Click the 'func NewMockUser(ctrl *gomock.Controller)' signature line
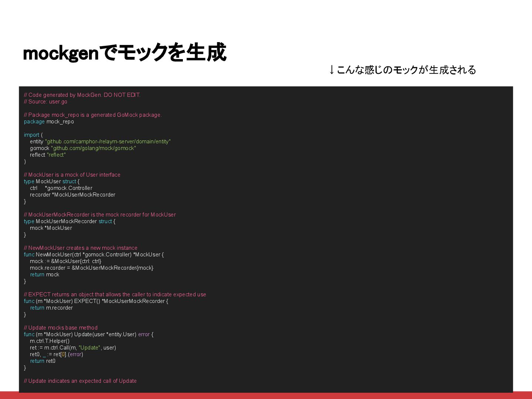The height and width of the screenshot is (399, 532). pyautogui.click(x=94, y=255)
